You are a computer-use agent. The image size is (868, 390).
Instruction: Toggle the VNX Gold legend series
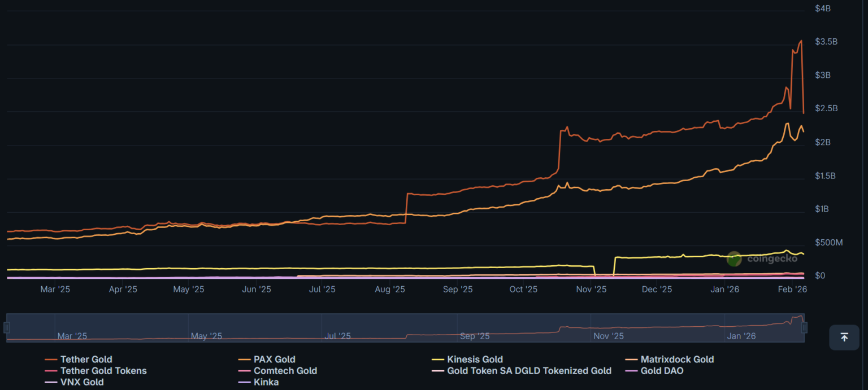coord(74,382)
